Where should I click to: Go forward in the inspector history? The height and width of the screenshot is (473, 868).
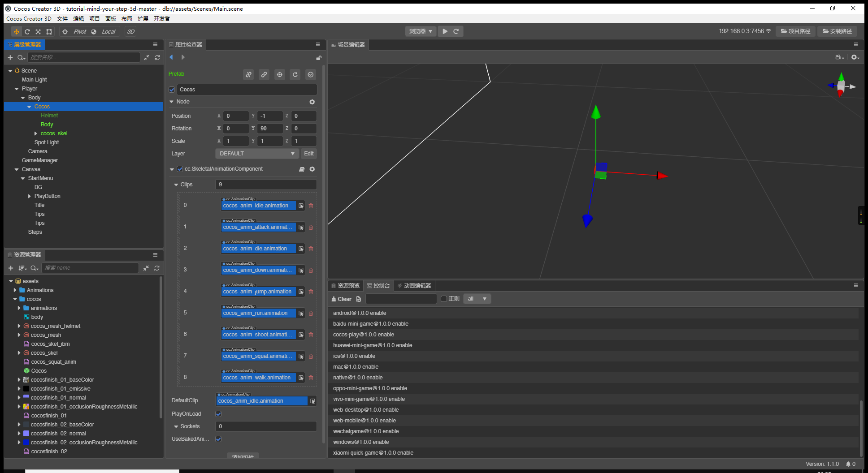click(x=183, y=57)
